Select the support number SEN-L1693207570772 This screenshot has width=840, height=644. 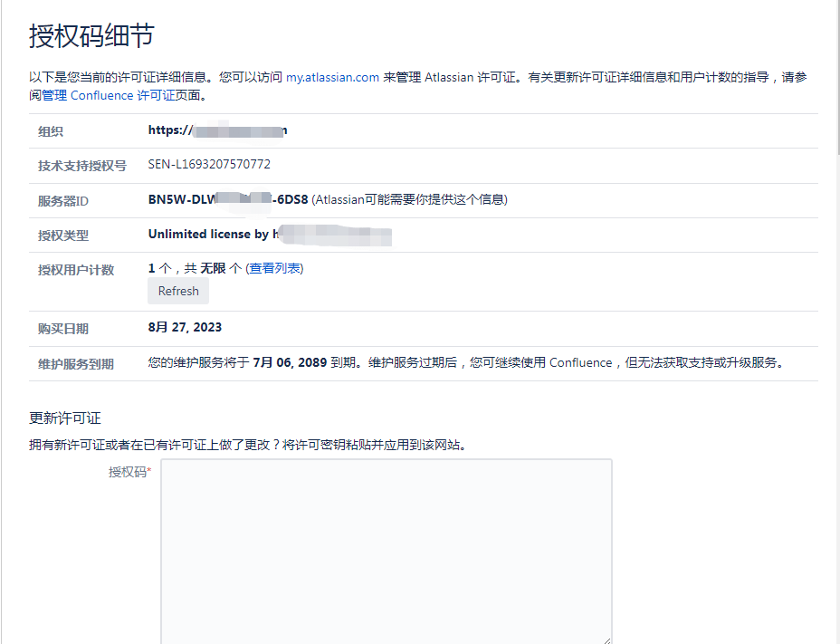click(x=209, y=164)
